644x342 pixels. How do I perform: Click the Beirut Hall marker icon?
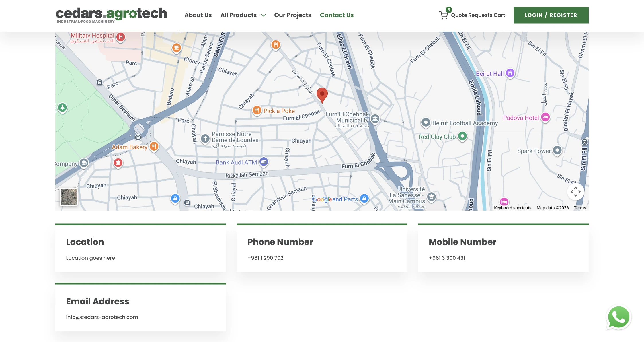510,73
